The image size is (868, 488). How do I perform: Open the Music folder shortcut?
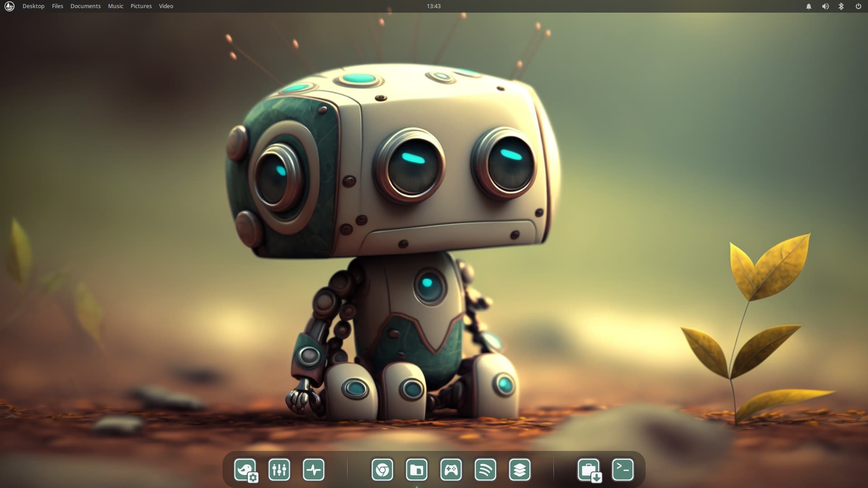[115, 6]
